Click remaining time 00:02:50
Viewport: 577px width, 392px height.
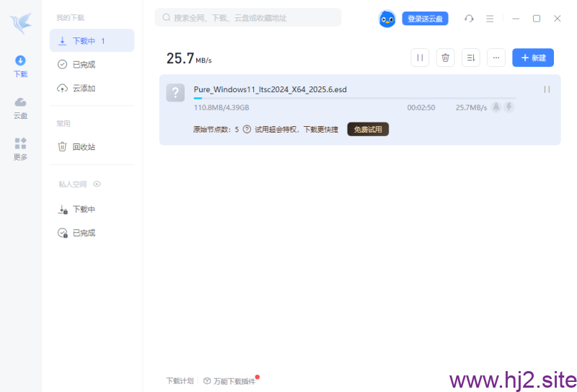[421, 108]
